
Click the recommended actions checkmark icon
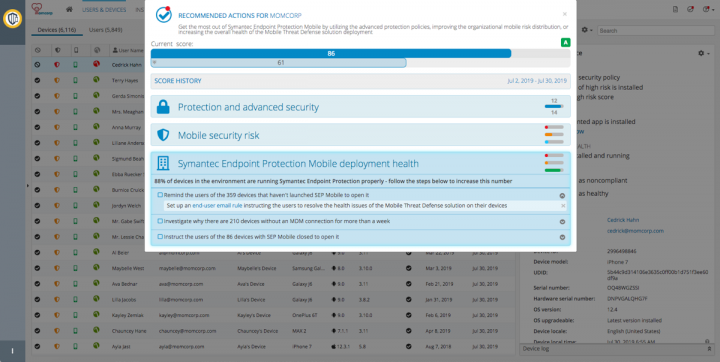tap(163, 14)
